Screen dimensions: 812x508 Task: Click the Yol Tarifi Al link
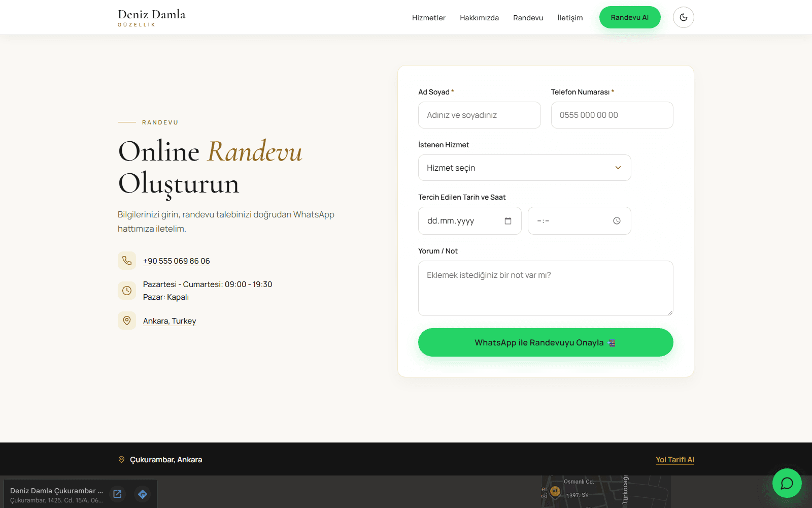click(674, 460)
